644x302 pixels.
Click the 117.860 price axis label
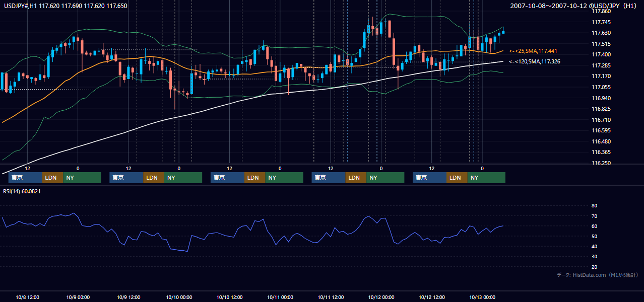click(601, 11)
